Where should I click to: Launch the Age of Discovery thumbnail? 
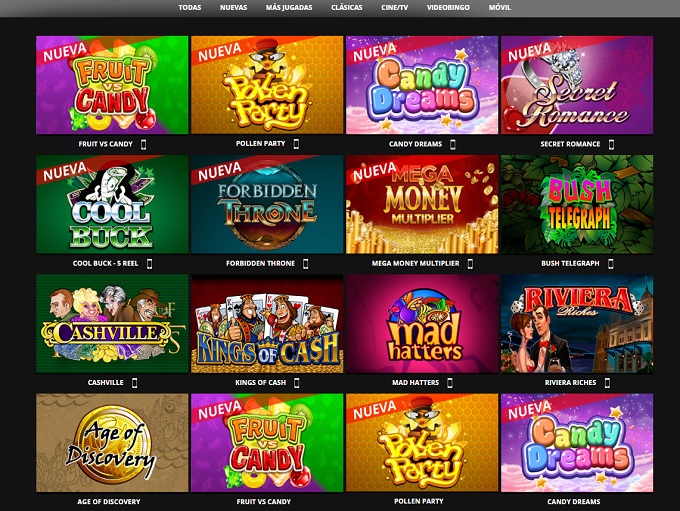pos(112,443)
